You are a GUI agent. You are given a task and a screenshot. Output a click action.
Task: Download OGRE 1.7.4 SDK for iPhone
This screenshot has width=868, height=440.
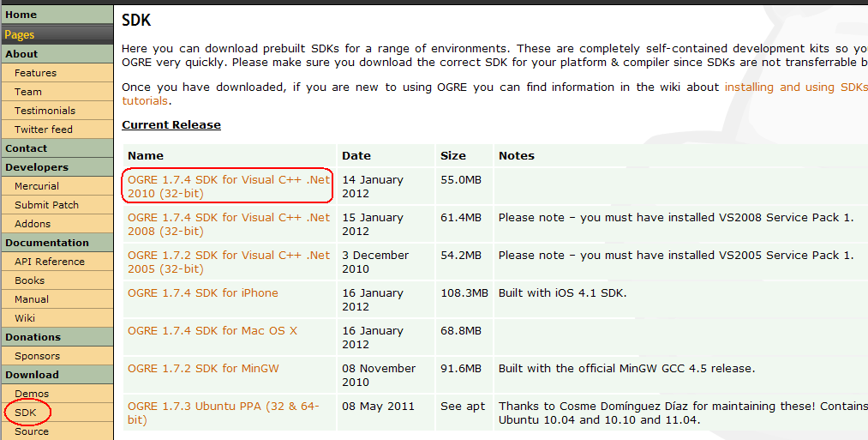(x=202, y=292)
